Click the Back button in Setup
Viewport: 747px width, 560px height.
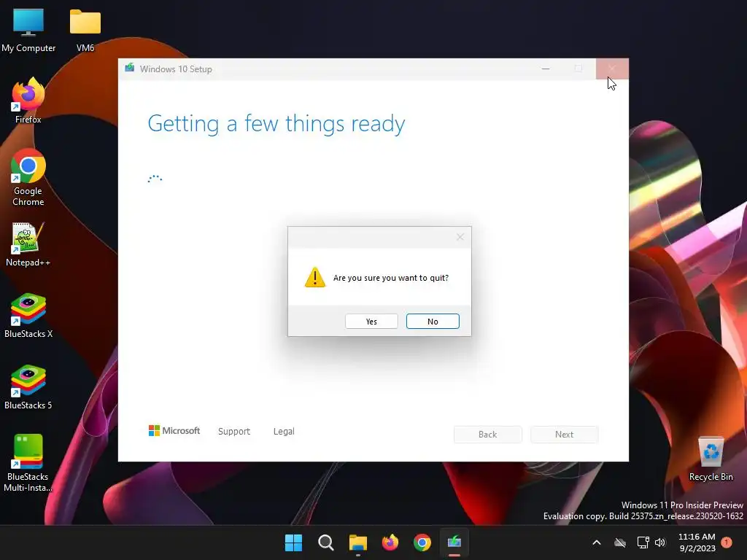point(488,435)
